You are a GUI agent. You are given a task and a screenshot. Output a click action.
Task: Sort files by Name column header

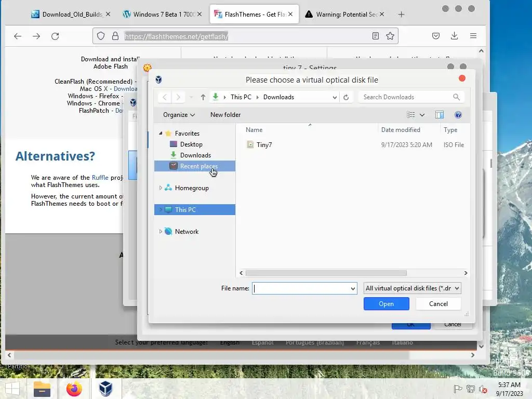coord(254,129)
